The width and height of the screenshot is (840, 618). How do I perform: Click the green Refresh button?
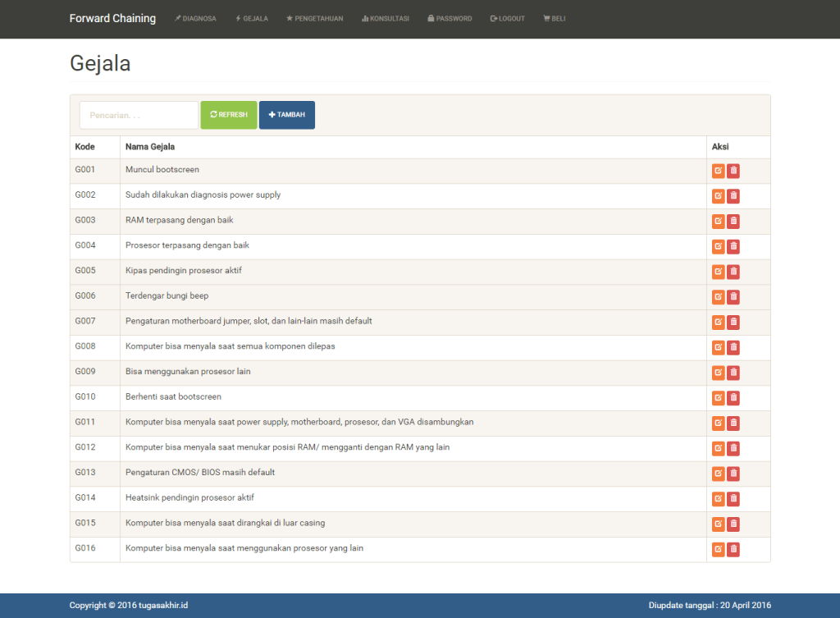pos(229,115)
